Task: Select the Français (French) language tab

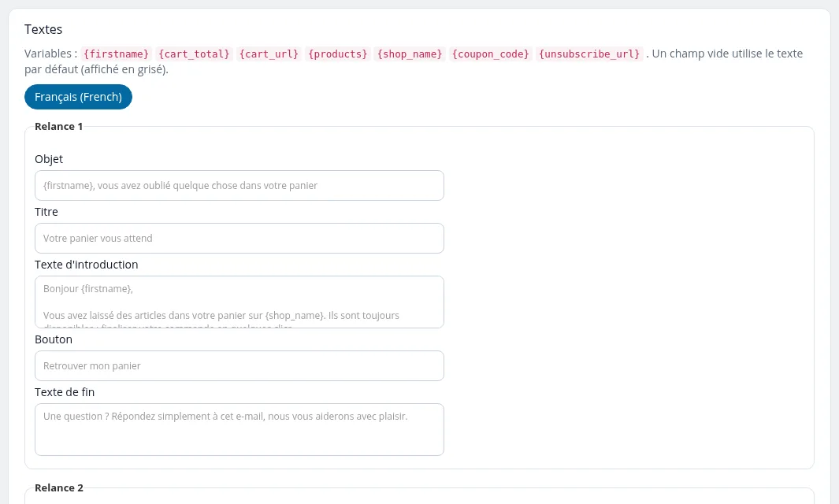Action: pos(78,97)
